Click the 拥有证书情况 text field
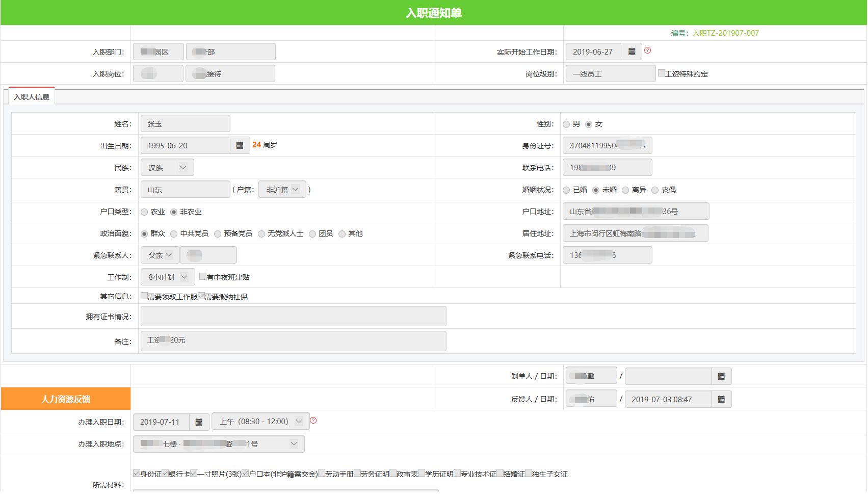The height and width of the screenshot is (496, 868). pyautogui.click(x=293, y=317)
